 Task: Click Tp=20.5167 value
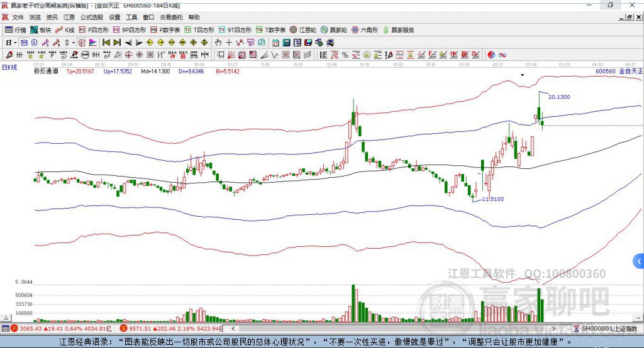(80, 72)
